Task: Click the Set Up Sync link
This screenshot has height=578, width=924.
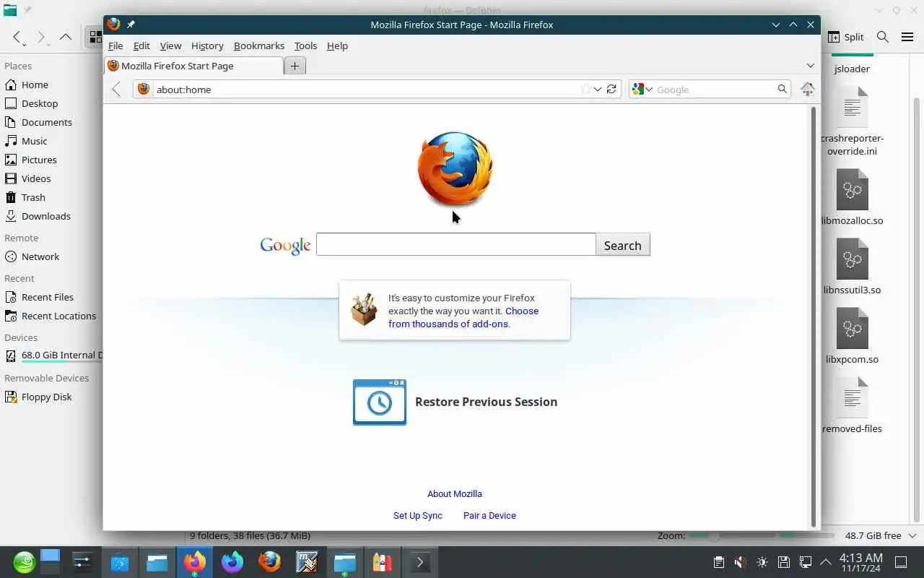Action: [418, 515]
